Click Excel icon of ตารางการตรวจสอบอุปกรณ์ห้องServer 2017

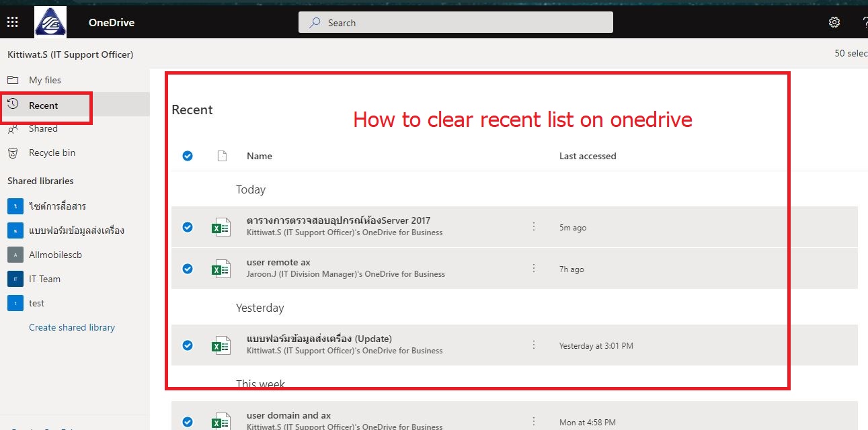221,227
